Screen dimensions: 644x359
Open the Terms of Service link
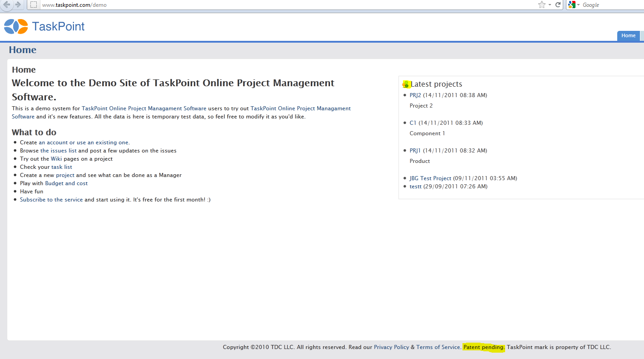(x=439, y=347)
